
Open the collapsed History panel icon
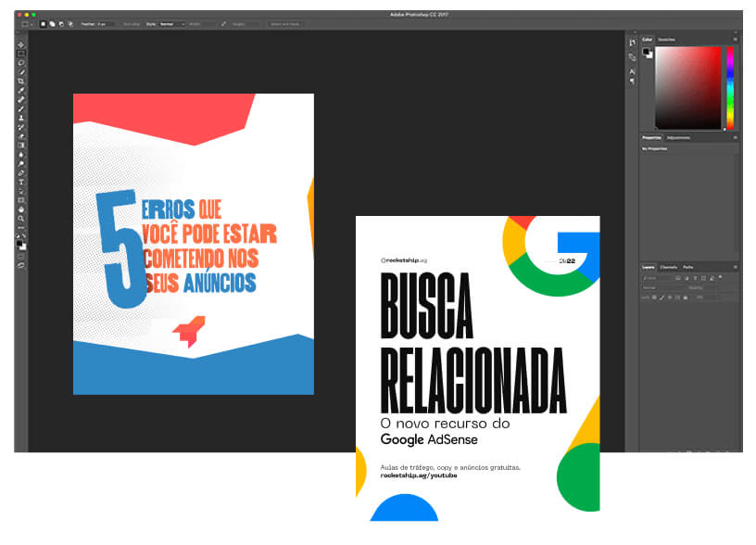(632, 43)
